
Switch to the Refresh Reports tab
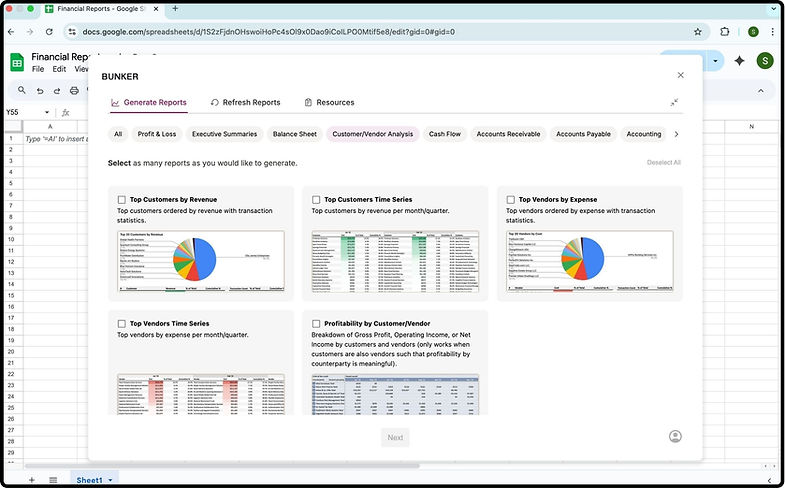pyautogui.click(x=245, y=103)
